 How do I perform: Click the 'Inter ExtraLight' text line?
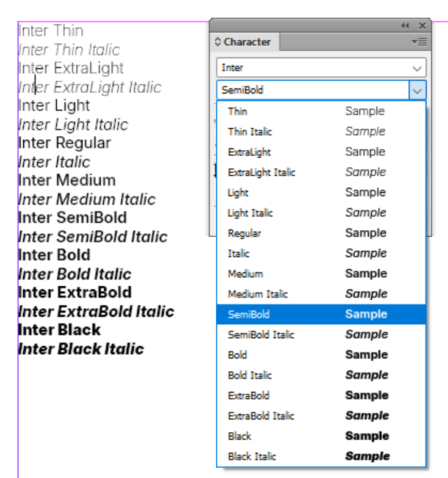pos(71,68)
